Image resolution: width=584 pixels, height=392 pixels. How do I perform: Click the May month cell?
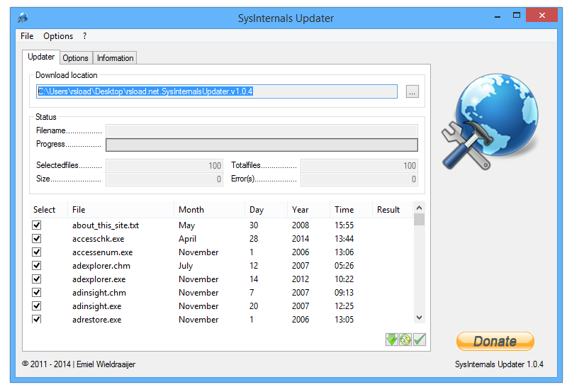186,225
